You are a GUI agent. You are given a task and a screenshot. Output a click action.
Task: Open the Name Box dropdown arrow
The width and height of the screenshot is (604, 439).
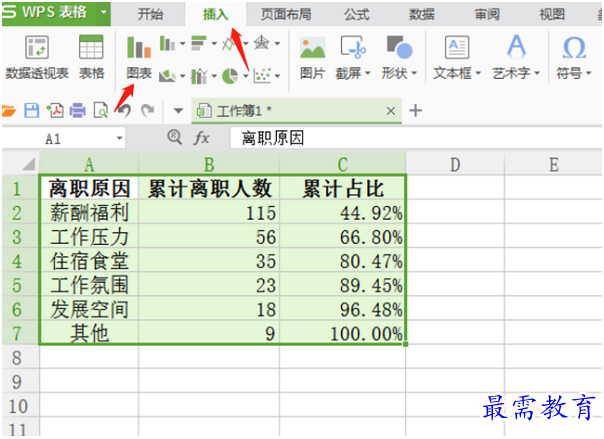[x=119, y=138]
